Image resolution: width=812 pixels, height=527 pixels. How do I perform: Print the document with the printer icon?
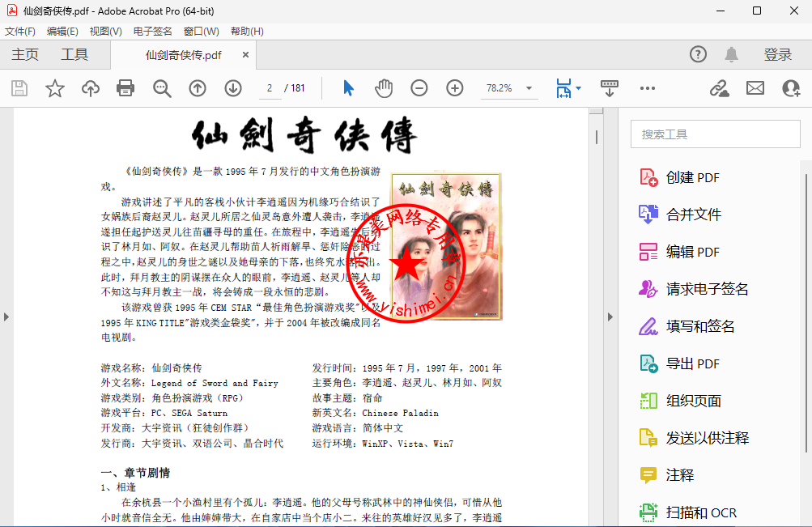(125, 88)
